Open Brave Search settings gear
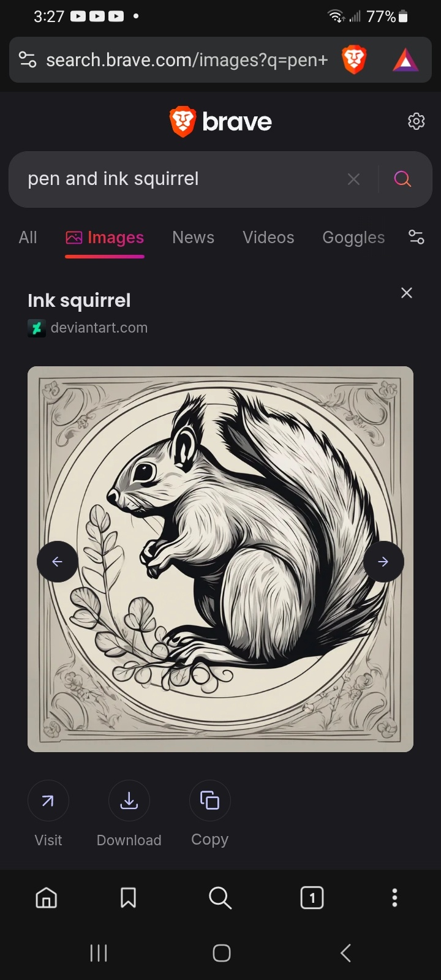 point(417,121)
